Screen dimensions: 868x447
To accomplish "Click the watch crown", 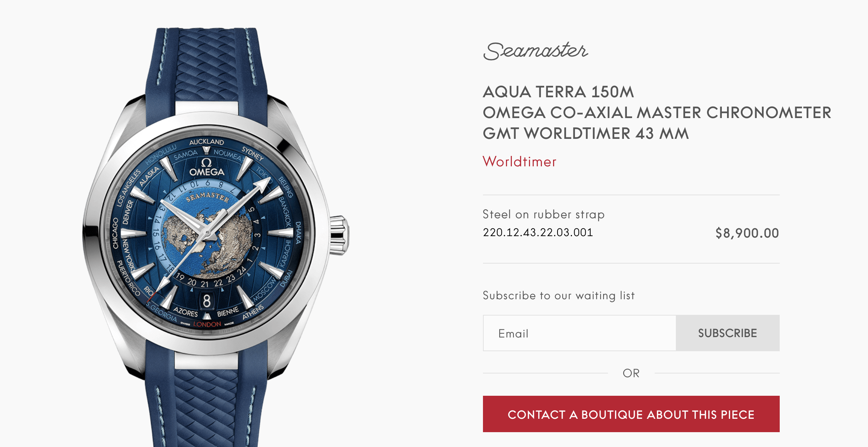I will point(339,235).
